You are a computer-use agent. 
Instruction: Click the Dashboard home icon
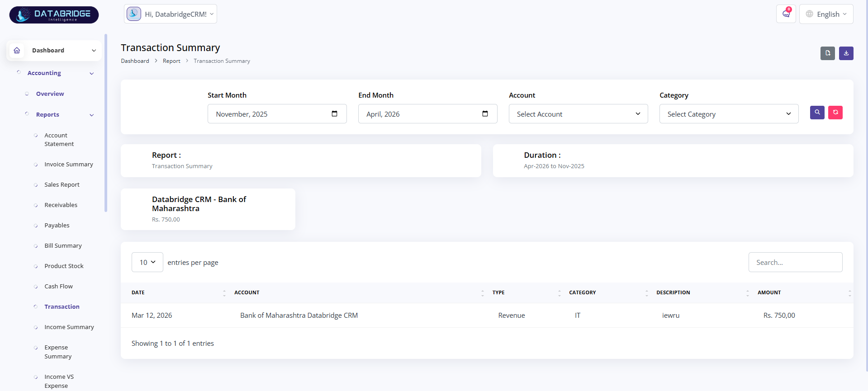(17, 50)
